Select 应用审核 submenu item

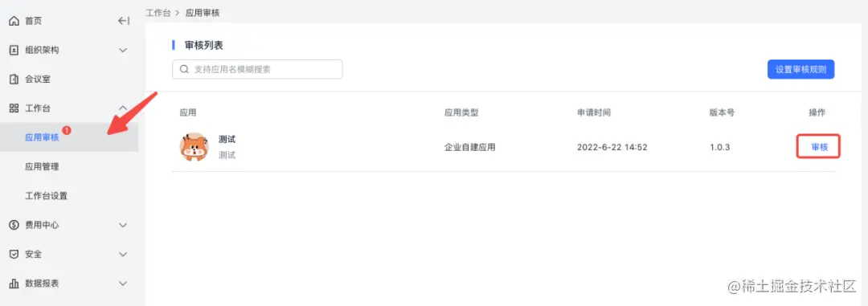pyautogui.click(x=69, y=137)
